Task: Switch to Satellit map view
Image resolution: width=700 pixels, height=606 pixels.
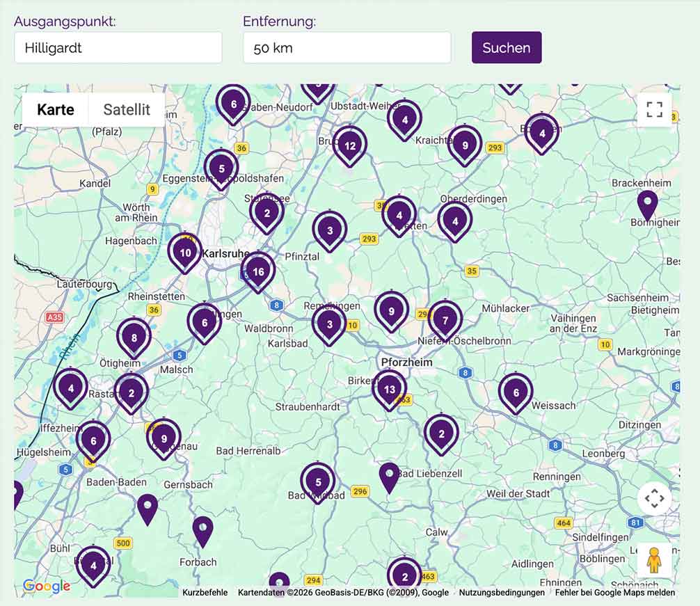Action: (x=127, y=110)
